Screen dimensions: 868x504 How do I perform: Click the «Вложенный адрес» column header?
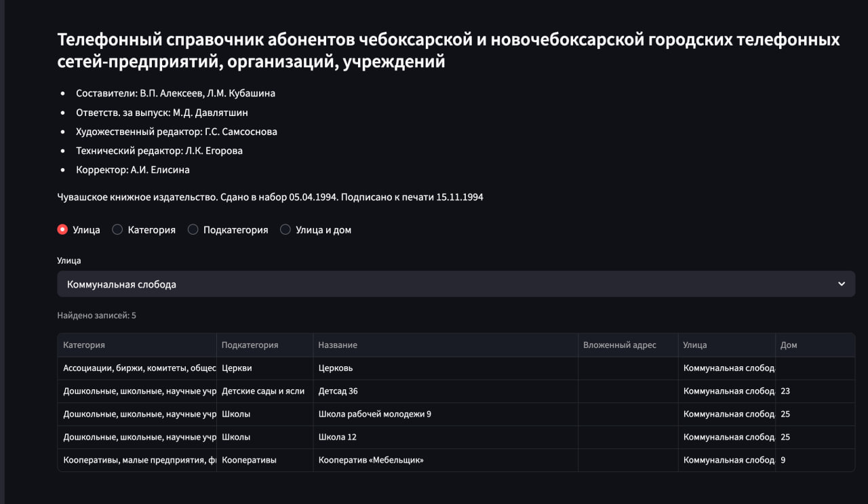620,345
